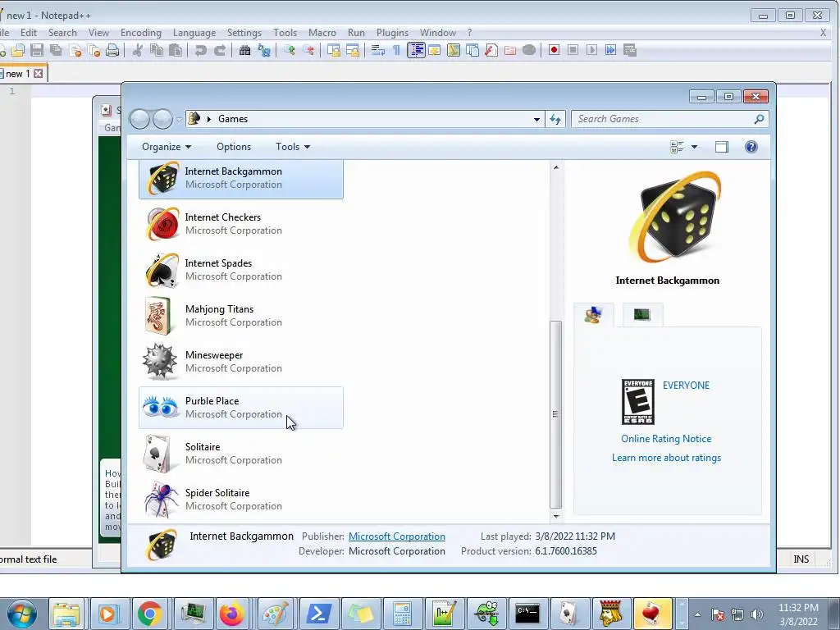Click Learn more about ratings link
Image resolution: width=840 pixels, height=630 pixels.
(x=666, y=458)
